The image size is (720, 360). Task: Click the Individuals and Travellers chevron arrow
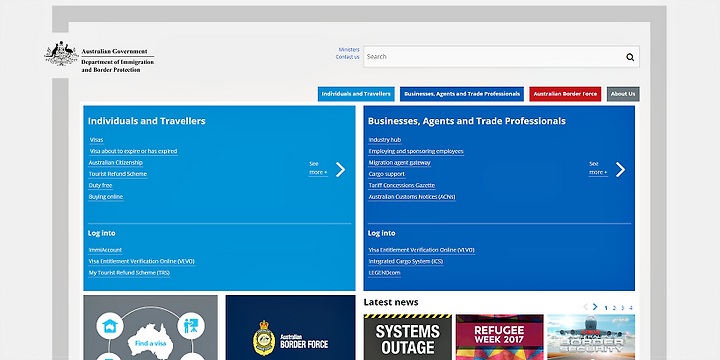[340, 169]
